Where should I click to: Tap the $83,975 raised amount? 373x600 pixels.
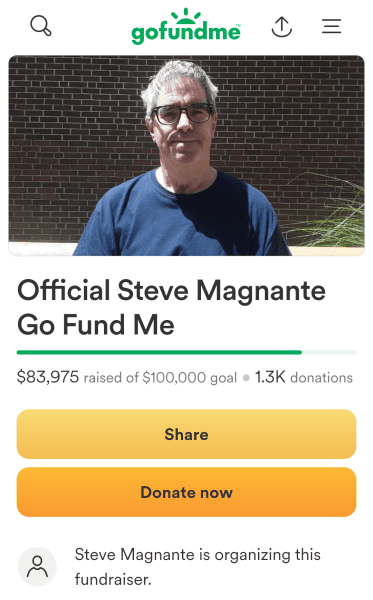click(x=48, y=377)
